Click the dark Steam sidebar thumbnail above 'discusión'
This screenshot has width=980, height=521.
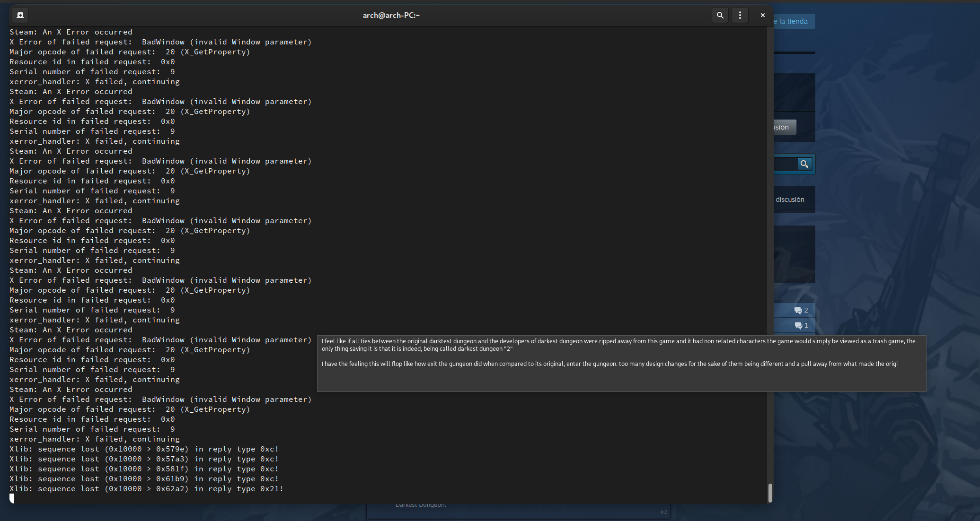click(794, 92)
